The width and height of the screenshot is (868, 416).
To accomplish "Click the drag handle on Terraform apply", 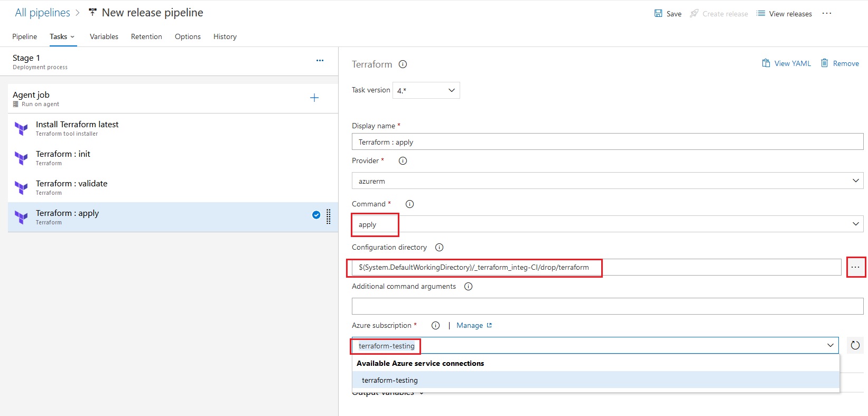I will click(x=329, y=216).
